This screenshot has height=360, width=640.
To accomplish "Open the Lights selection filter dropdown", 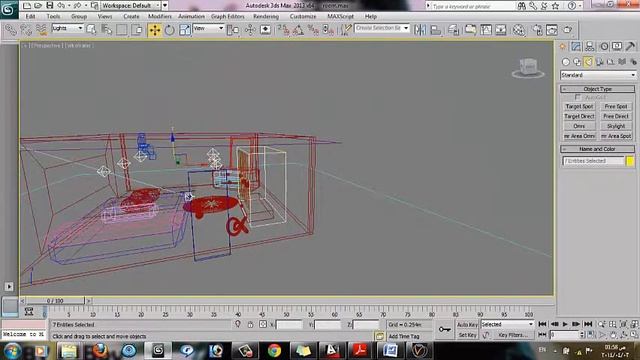I will [67, 28].
